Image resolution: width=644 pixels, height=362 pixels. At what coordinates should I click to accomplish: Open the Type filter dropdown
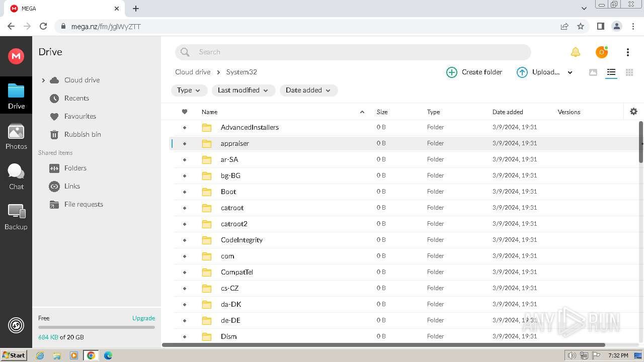coord(189,90)
